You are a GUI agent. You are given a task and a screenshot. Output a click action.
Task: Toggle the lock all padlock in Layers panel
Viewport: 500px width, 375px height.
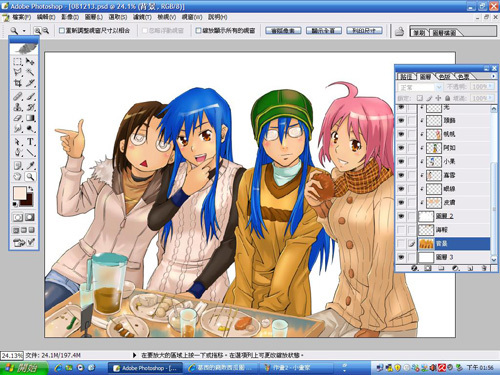pos(447,98)
